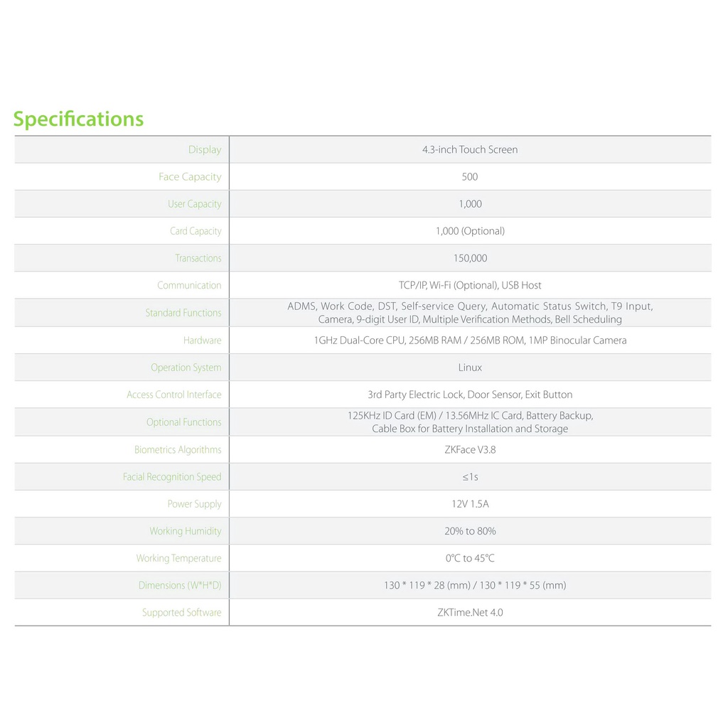
Task: Click the User Capacity 1,000 value
Action: coord(471,204)
